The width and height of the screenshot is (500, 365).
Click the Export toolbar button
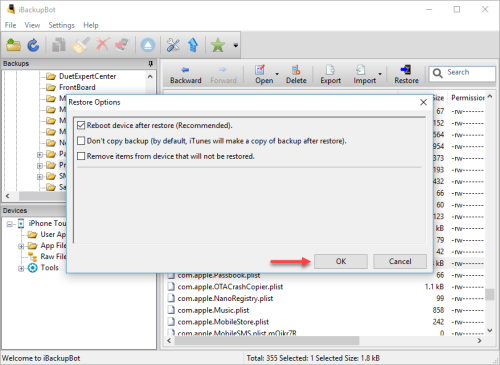pyautogui.click(x=330, y=75)
